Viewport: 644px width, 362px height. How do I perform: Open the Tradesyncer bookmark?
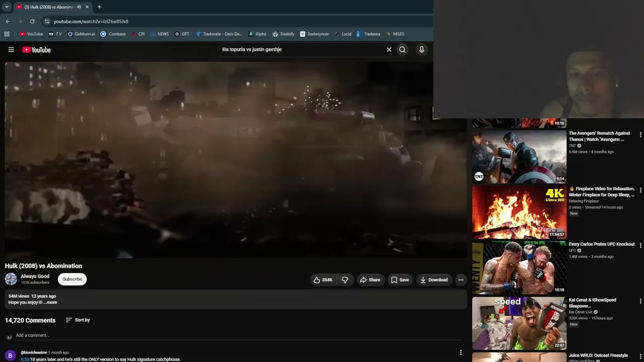[x=314, y=34]
